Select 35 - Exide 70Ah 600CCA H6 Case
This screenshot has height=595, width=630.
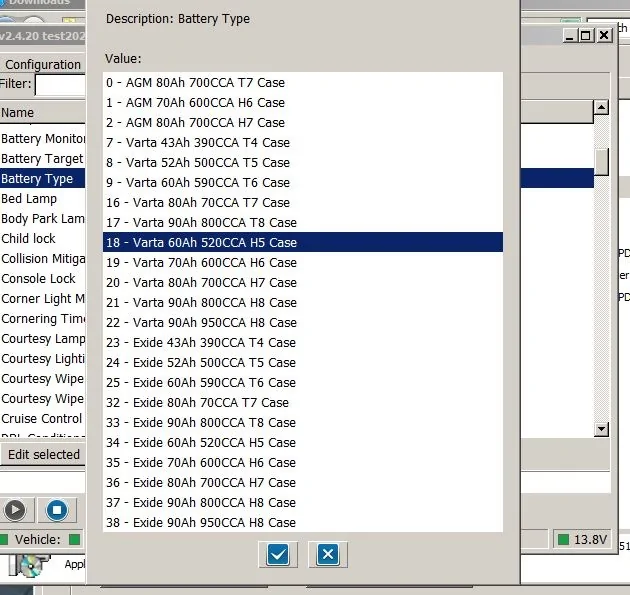[x=303, y=462]
